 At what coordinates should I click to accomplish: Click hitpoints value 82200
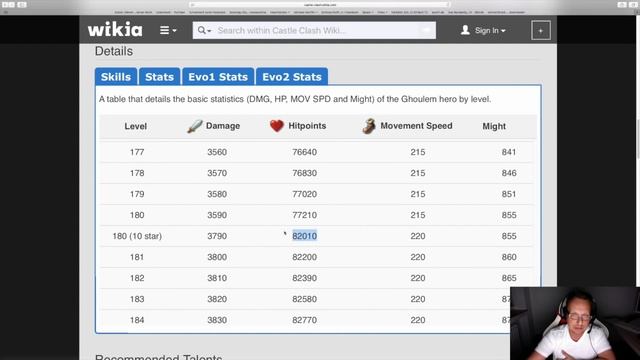[x=304, y=257]
